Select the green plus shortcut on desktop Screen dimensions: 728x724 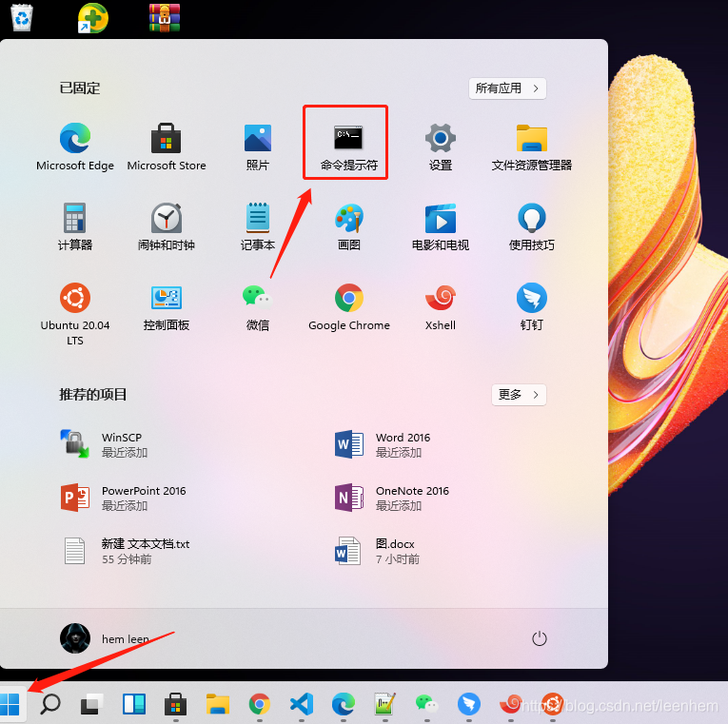point(93,18)
